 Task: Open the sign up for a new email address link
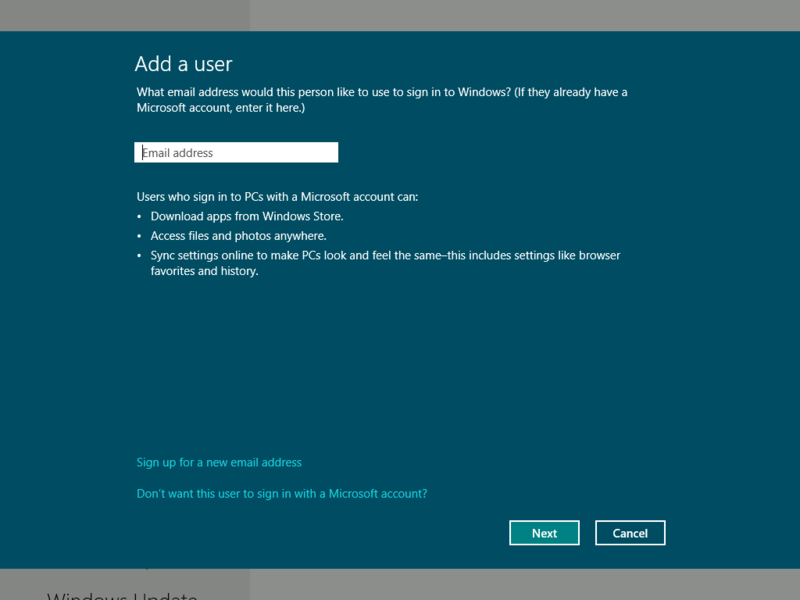click(x=218, y=462)
